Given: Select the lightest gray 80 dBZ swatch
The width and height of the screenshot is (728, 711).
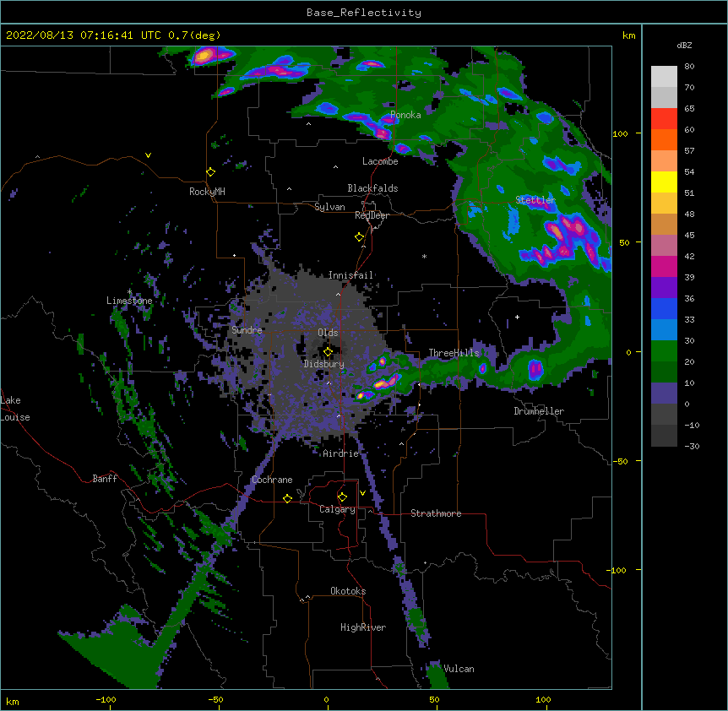Looking at the screenshot, I should pyautogui.click(x=664, y=77).
